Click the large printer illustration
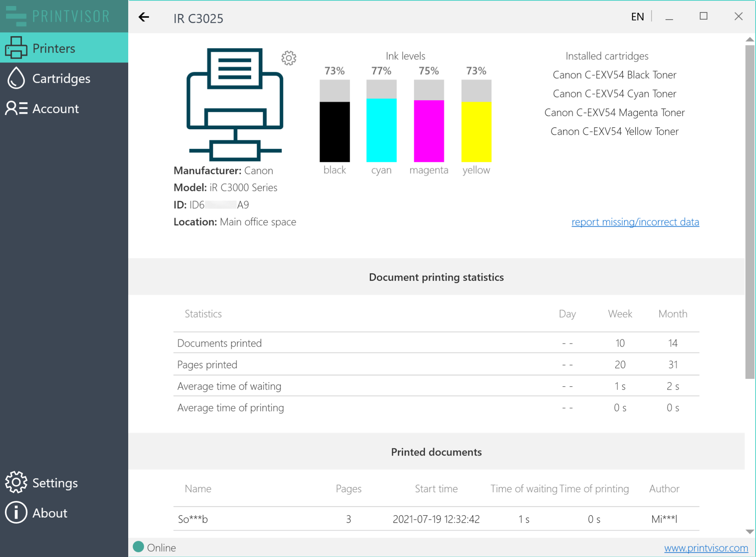 [235, 105]
